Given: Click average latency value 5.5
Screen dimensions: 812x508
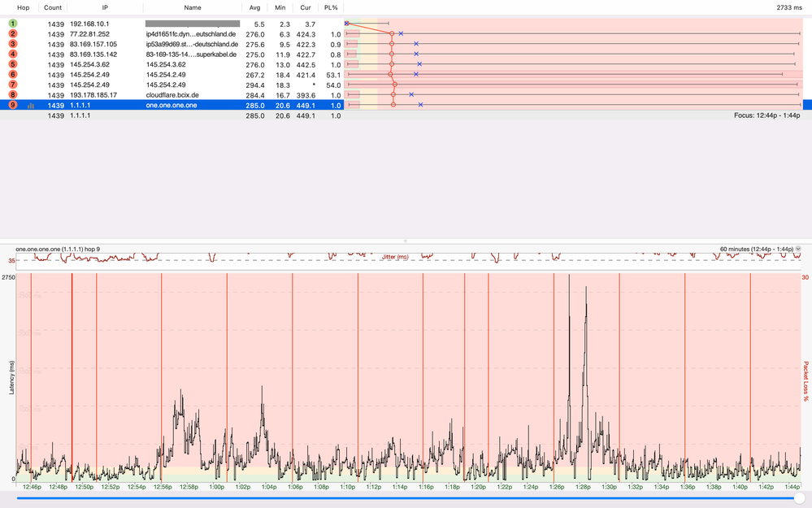Looking at the screenshot, I should pos(259,24).
